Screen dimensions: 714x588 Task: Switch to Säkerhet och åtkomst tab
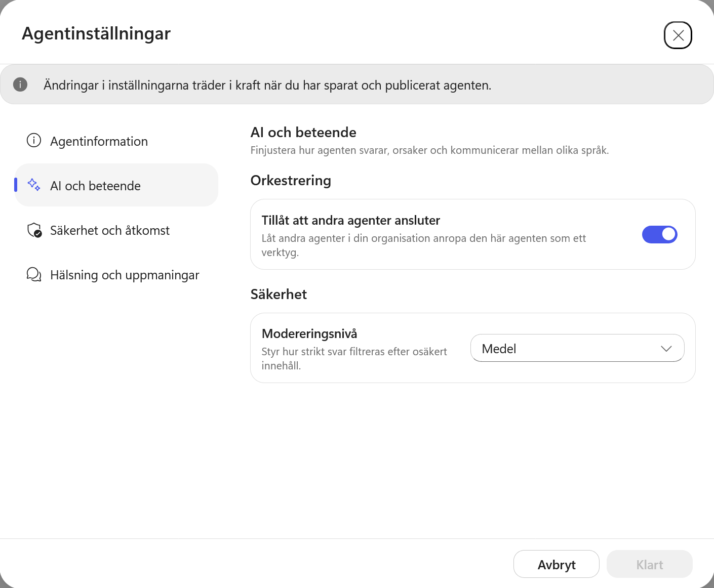116,230
